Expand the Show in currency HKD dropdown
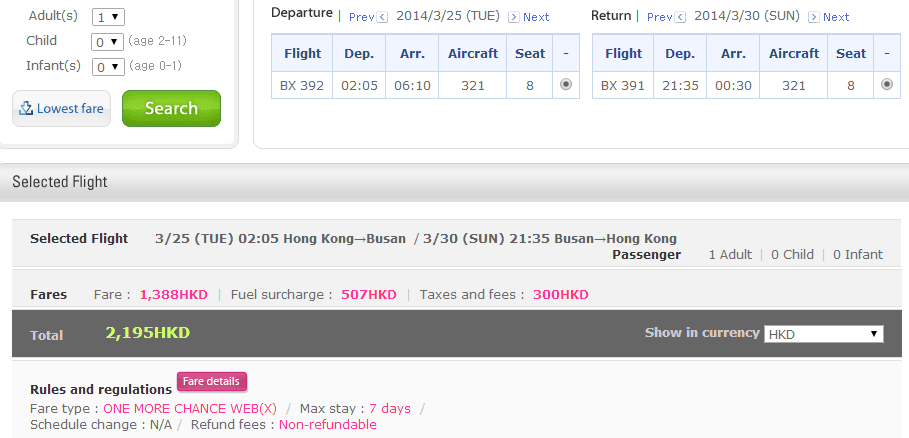 coord(824,334)
